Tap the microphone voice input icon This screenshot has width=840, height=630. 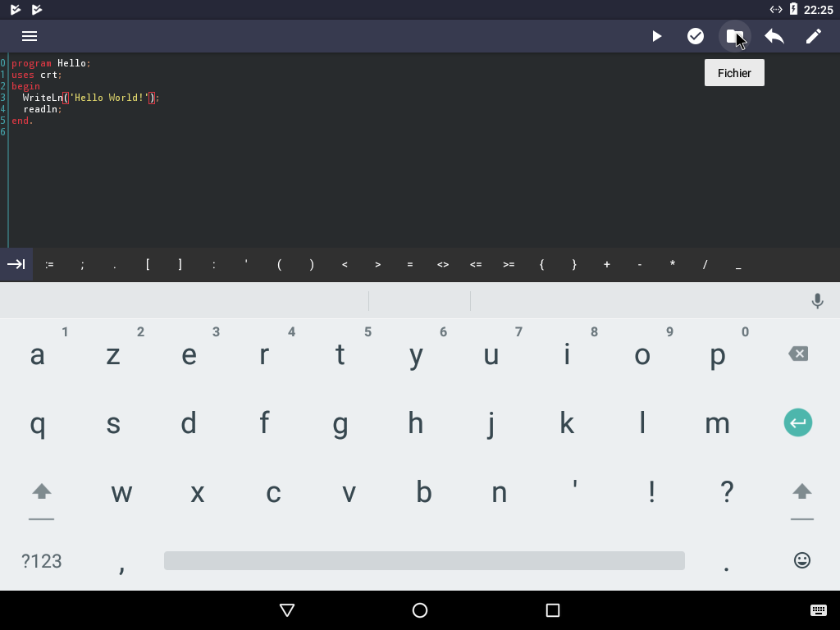(x=817, y=301)
